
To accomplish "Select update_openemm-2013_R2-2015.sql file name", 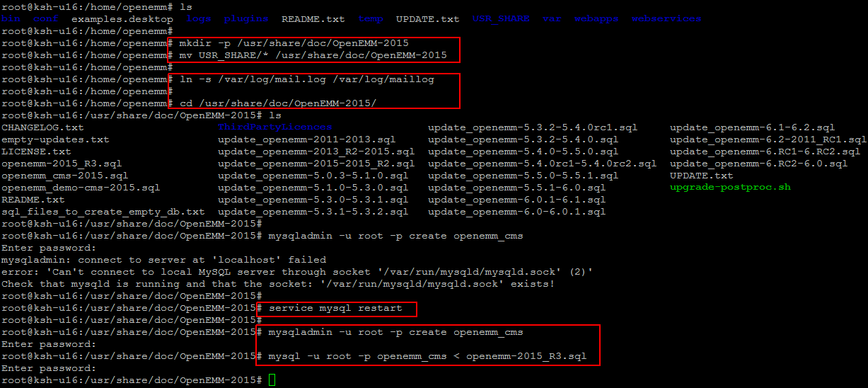I will coord(316,152).
